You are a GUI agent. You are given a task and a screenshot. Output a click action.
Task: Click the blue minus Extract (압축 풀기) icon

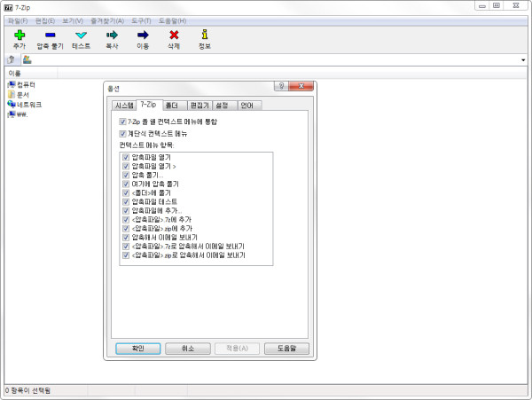point(50,35)
